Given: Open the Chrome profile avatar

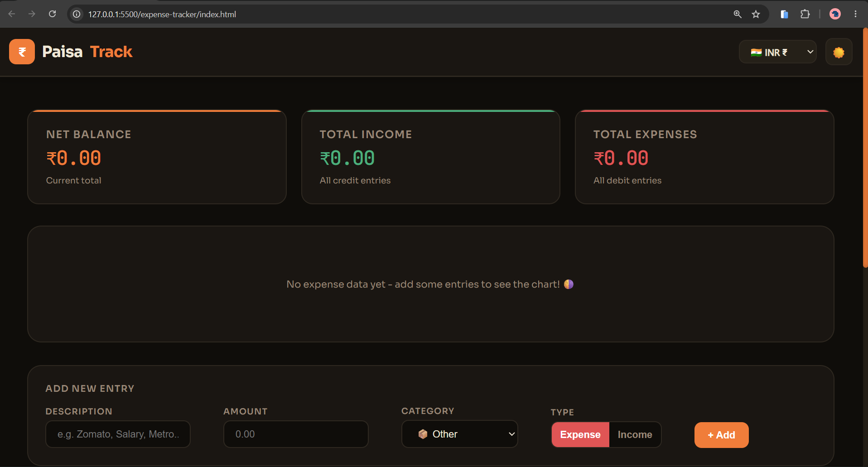Looking at the screenshot, I should (x=835, y=14).
